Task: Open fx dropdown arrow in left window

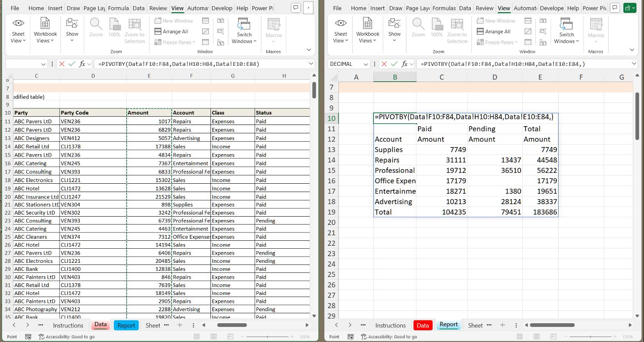Action: pyautogui.click(x=90, y=64)
